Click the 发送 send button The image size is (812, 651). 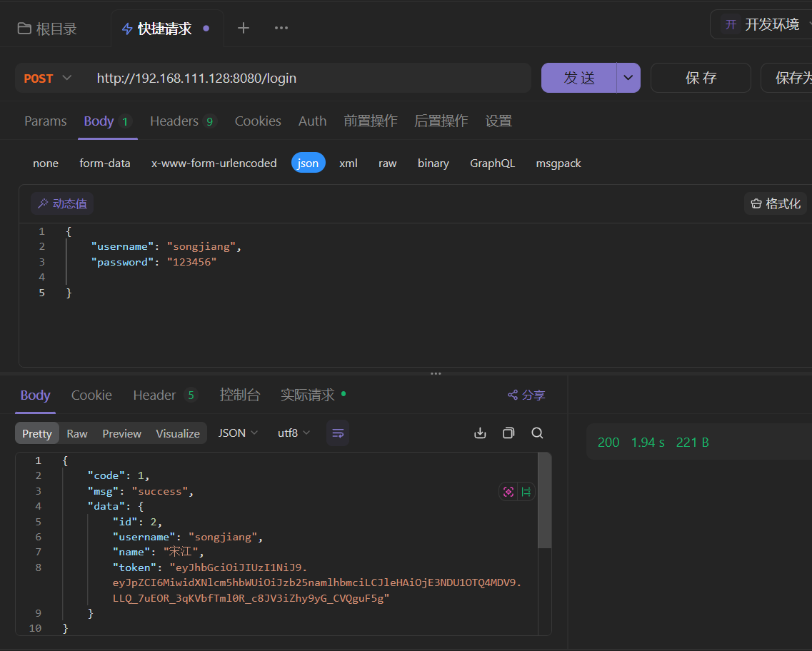tap(579, 78)
